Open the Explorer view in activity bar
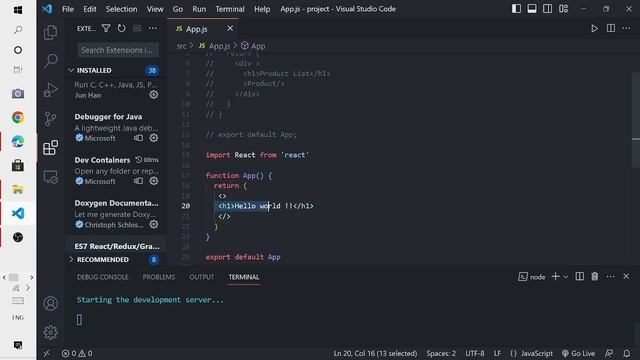Image resolution: width=640 pixels, height=360 pixels. point(50,32)
